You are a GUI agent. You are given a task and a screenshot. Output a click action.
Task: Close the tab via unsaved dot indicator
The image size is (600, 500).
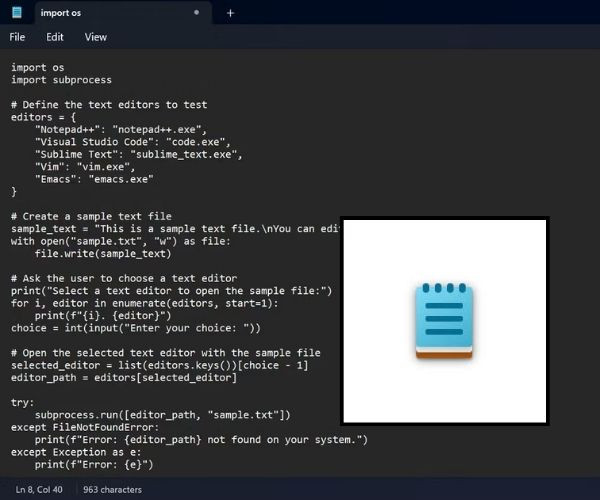196,13
